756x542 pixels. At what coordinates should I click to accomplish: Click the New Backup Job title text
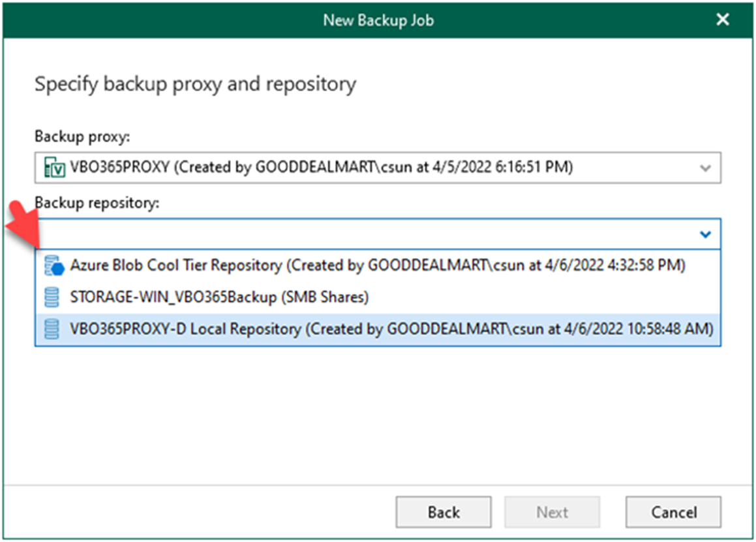(378, 20)
